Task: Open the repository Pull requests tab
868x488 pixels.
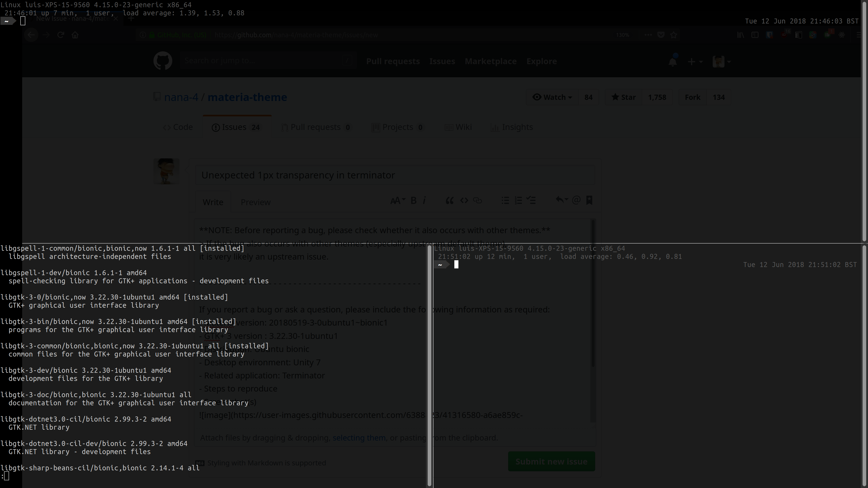Action: (316, 127)
